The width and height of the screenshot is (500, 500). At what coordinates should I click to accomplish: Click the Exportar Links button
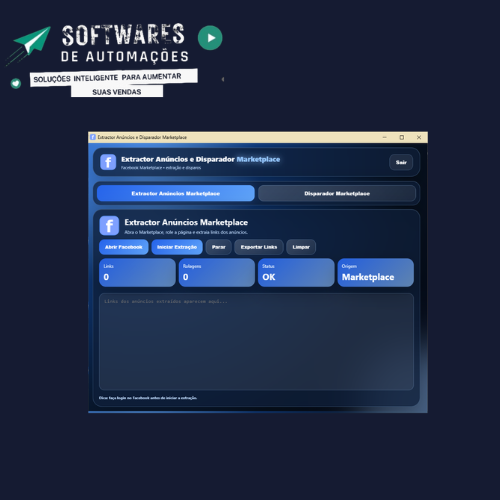coord(259,247)
